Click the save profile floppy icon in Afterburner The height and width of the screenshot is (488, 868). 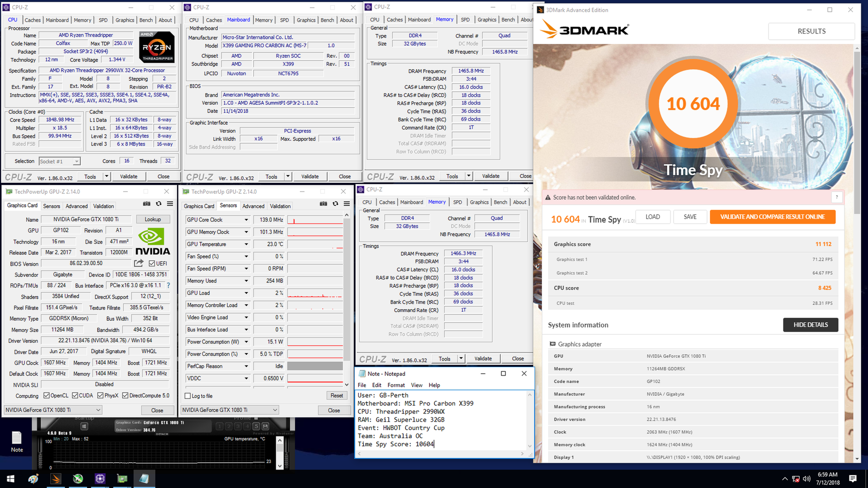click(265, 426)
